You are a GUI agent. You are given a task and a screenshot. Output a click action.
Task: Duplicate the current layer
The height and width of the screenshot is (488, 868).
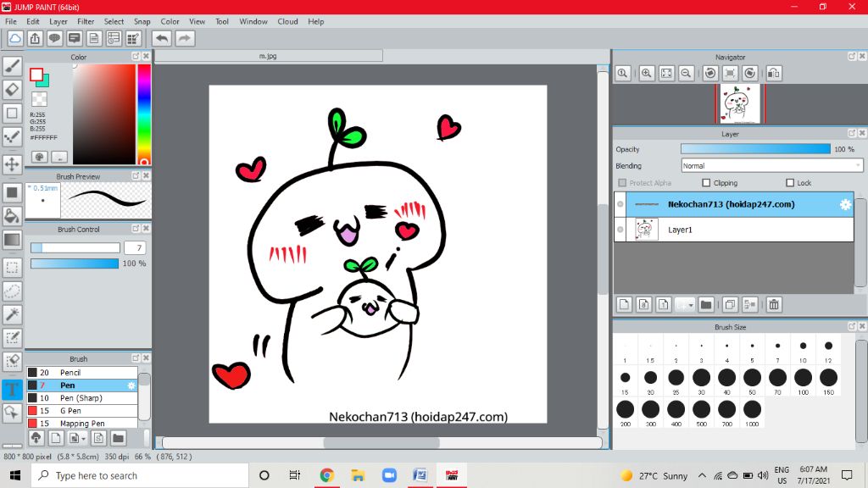pyautogui.click(x=730, y=304)
